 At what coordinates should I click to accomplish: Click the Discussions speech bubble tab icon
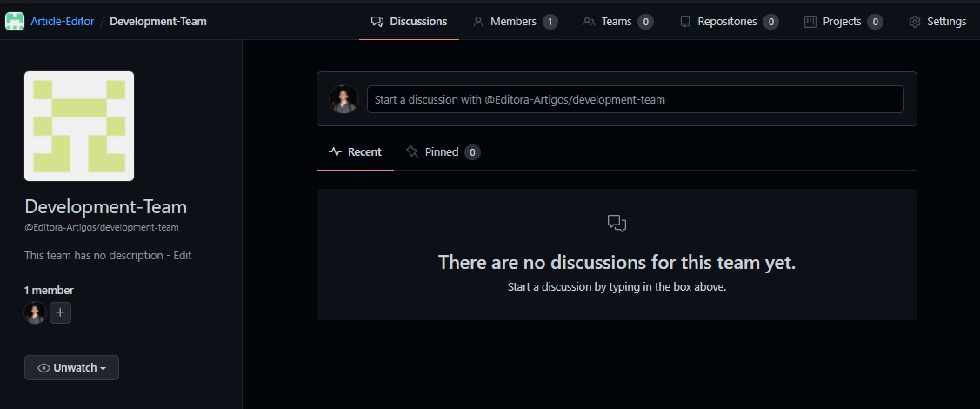(x=377, y=22)
